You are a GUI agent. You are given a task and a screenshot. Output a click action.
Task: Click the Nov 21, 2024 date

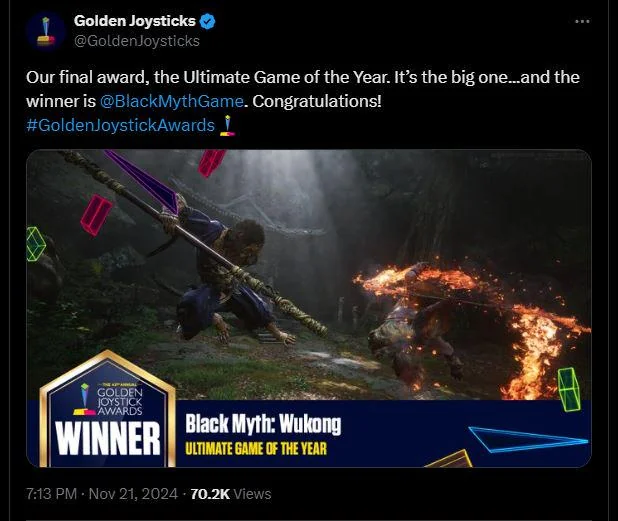(x=133, y=494)
